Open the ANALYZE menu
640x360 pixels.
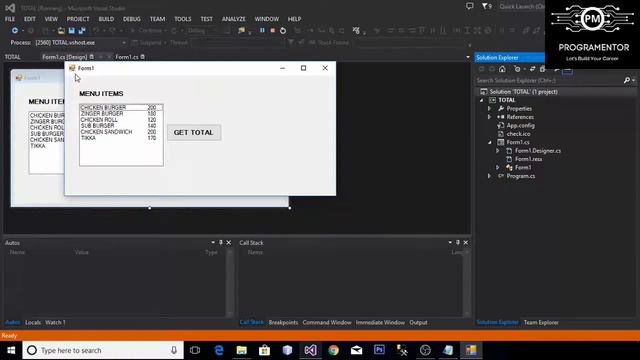tap(233, 19)
